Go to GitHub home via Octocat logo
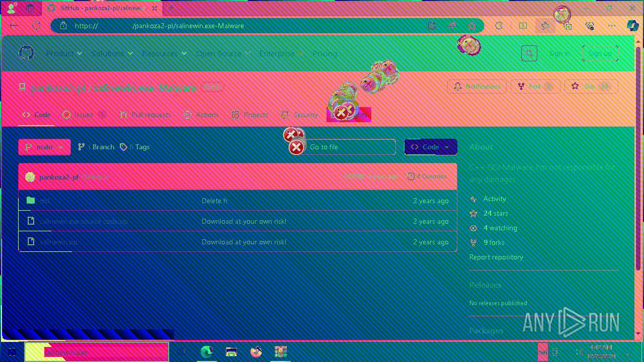644x362 pixels. [x=26, y=53]
